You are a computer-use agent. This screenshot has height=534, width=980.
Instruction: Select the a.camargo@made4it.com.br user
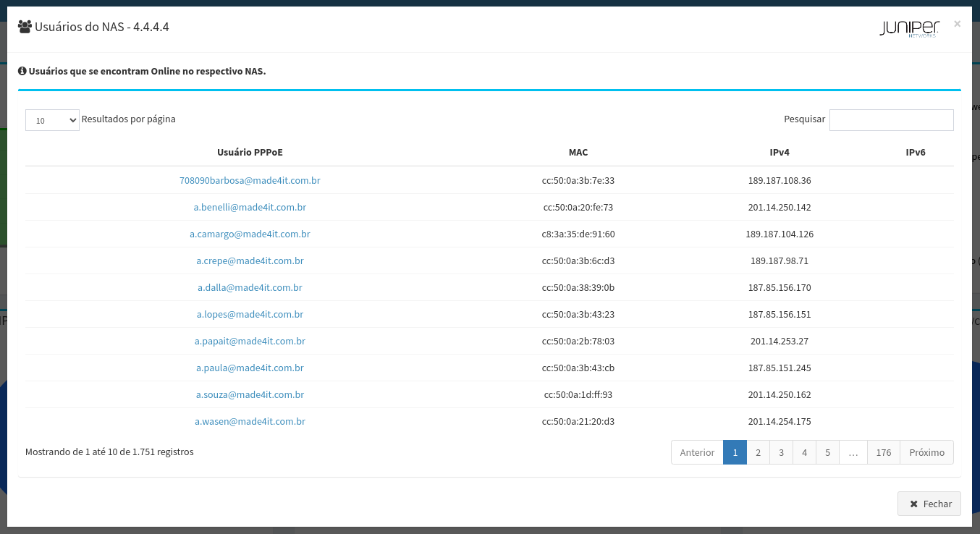[250, 234]
